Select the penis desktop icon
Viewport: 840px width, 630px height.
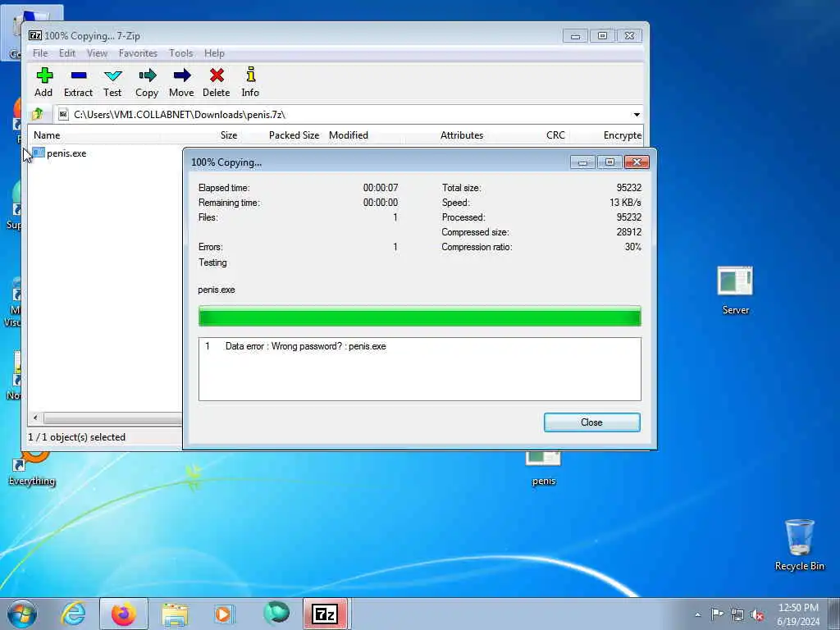pyautogui.click(x=543, y=468)
